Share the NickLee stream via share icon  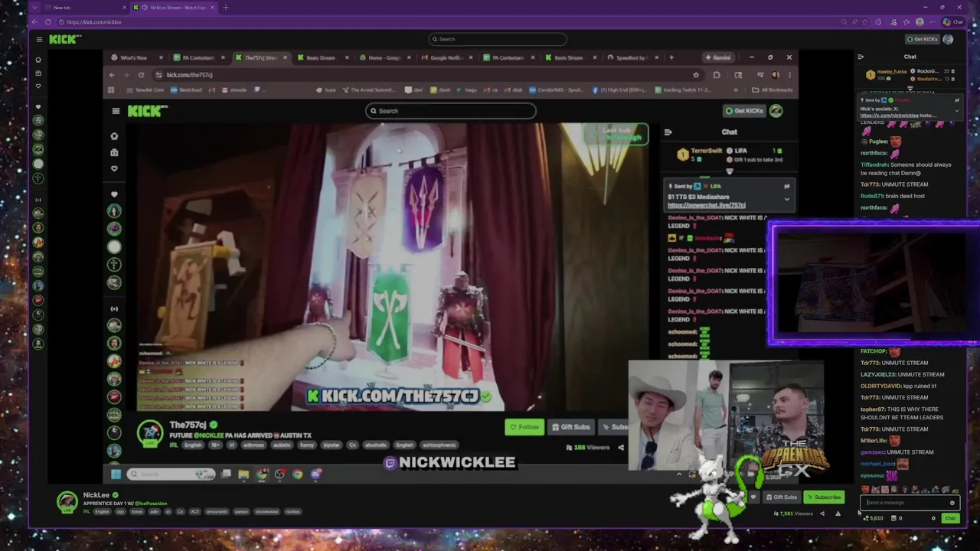[x=822, y=514]
